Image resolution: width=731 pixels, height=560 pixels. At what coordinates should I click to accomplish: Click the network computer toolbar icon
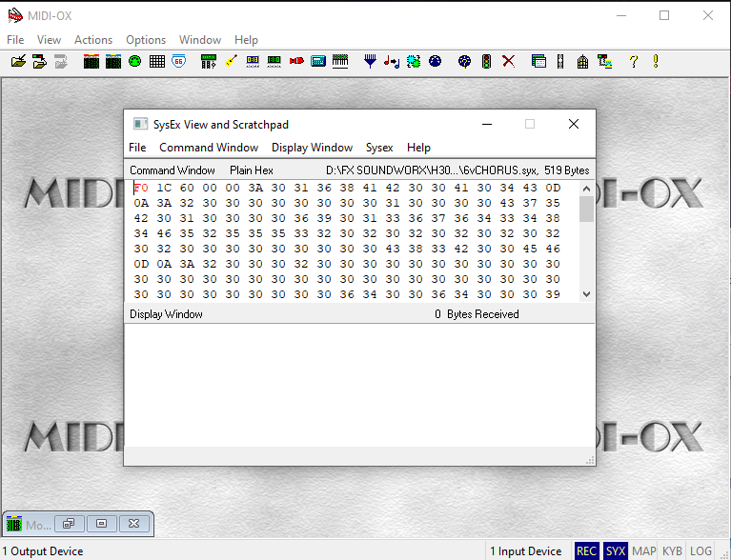(x=604, y=61)
